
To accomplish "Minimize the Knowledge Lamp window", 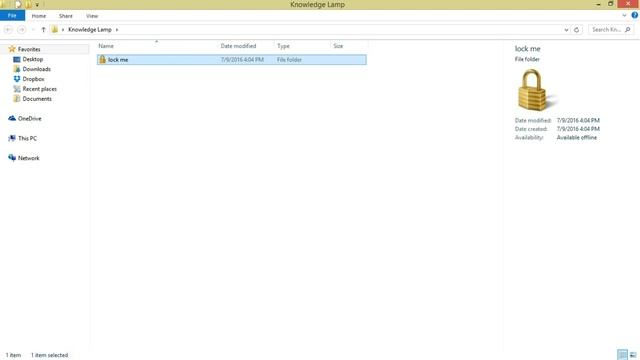I will [x=598, y=4].
